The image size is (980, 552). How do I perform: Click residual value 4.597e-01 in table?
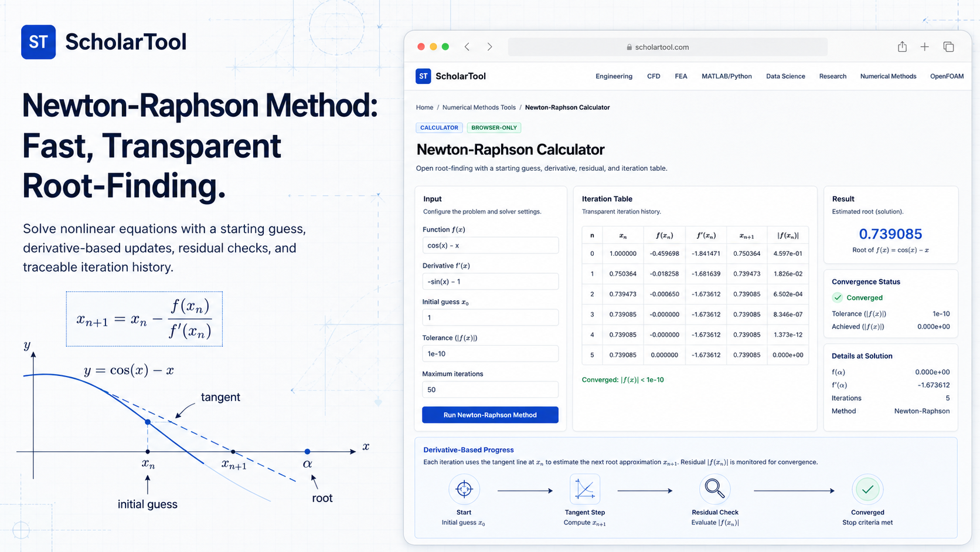[x=788, y=253]
